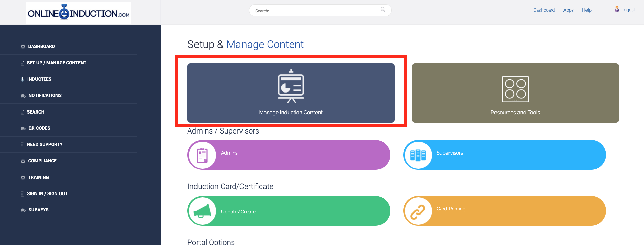644x245 pixels.
Task: Click the magnifier icon in search box
Action: tap(383, 10)
